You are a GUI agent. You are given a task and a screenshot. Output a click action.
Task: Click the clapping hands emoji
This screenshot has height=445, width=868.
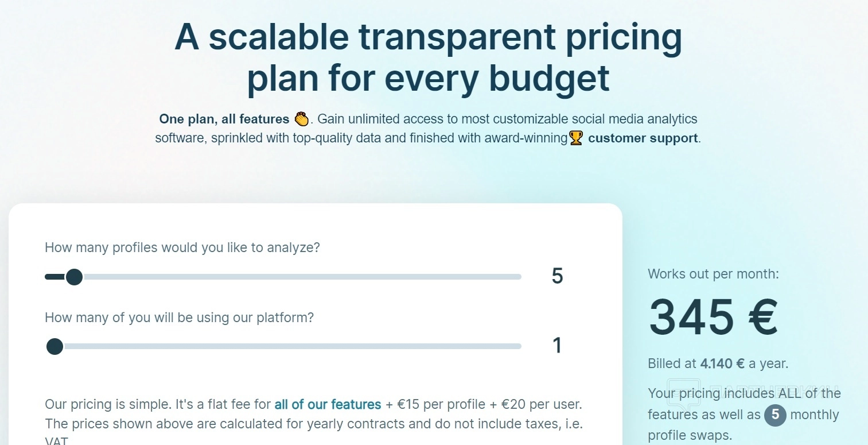coord(302,119)
